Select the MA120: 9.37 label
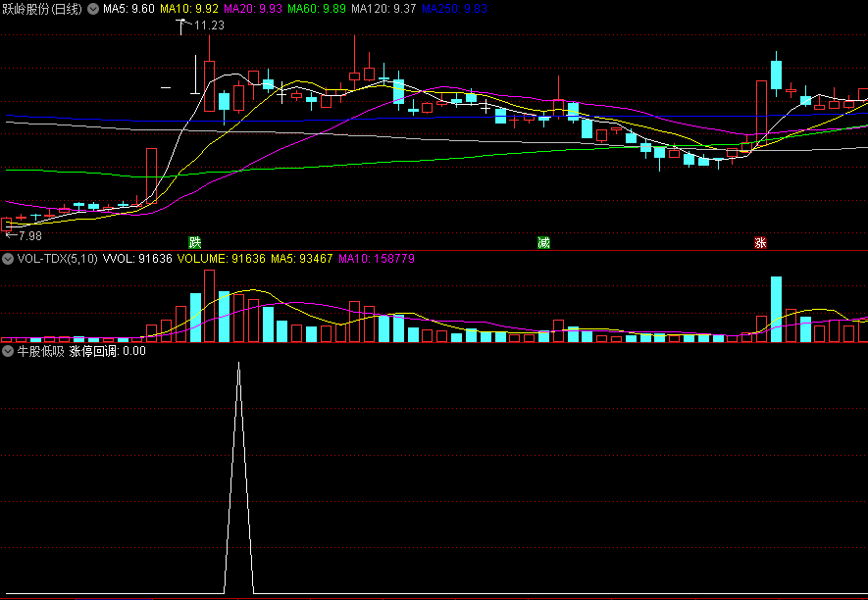This screenshot has width=868, height=600. [383, 9]
